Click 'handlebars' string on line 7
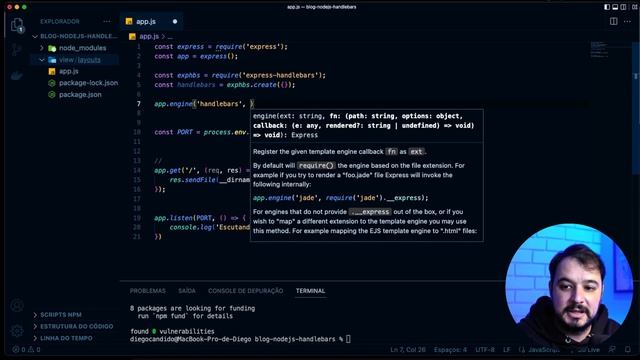640x360 pixels. click(x=219, y=104)
